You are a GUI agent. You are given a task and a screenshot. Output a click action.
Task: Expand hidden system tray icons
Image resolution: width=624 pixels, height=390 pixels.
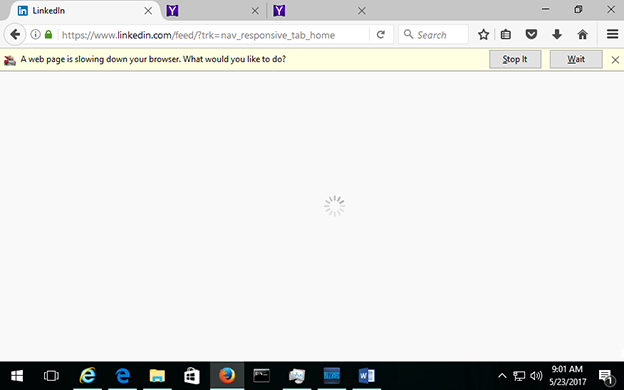tap(502, 376)
